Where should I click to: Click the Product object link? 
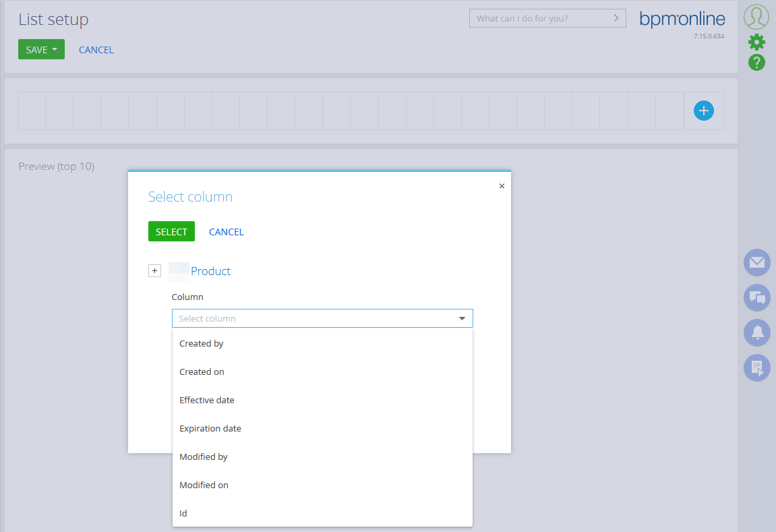coord(210,271)
